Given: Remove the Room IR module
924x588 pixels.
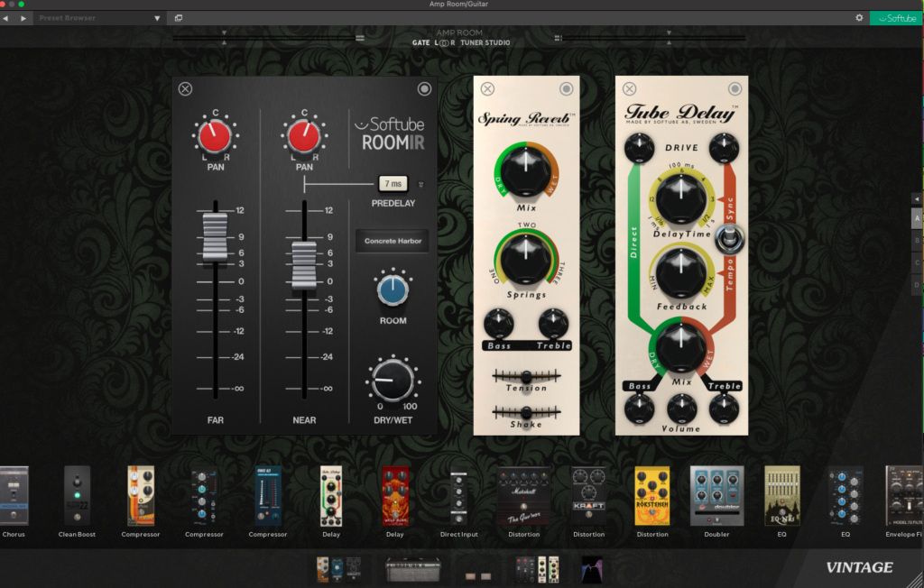Looking at the screenshot, I should (x=185, y=88).
